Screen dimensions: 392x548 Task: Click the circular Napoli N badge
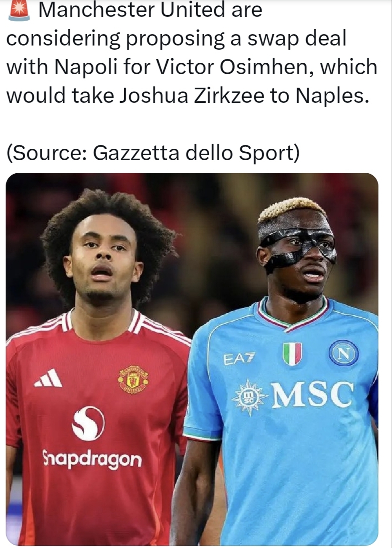tap(344, 353)
